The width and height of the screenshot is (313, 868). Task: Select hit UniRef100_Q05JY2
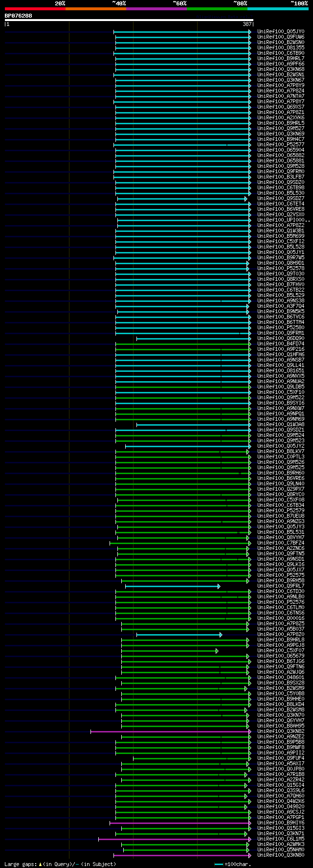(281, 446)
